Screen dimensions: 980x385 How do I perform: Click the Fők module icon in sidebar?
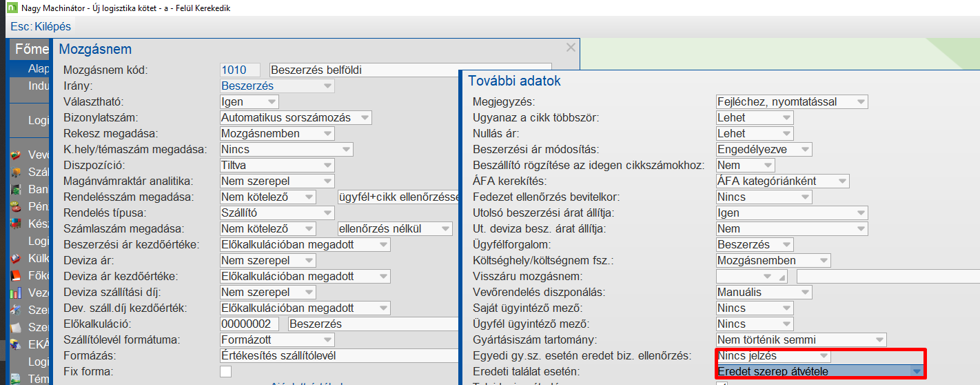16,275
